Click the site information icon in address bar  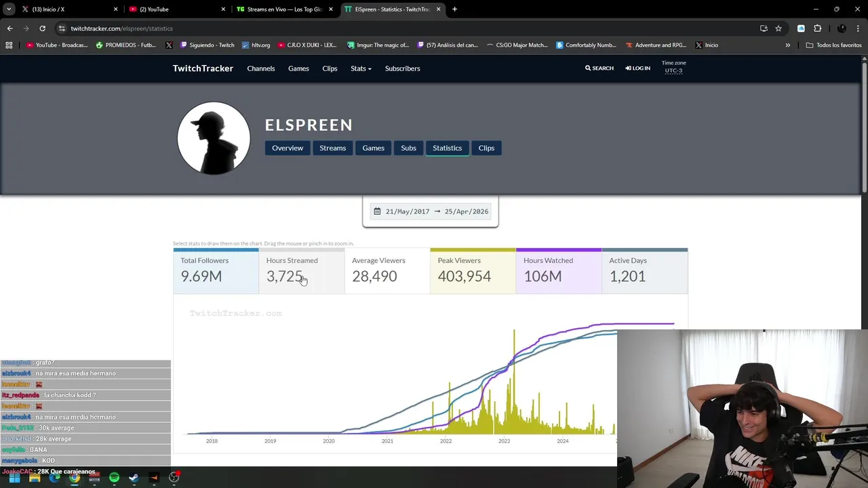coord(62,28)
